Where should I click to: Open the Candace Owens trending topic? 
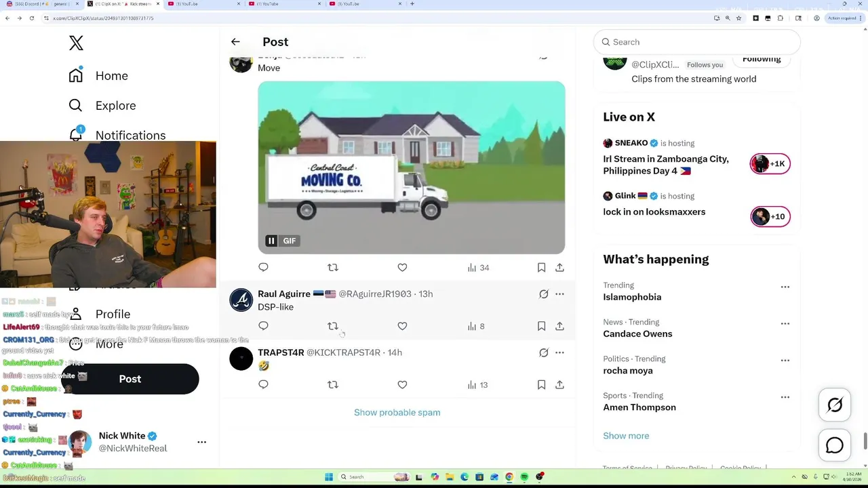pos(637,333)
